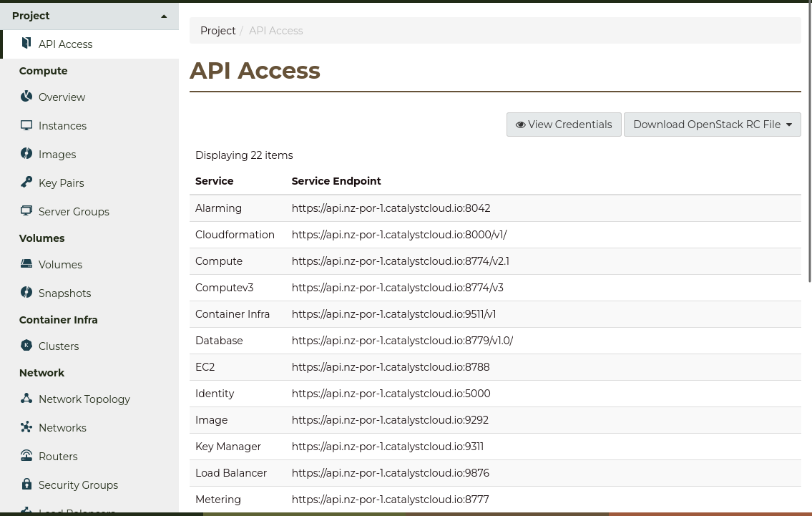Image resolution: width=812 pixels, height=516 pixels.
Task: Open the Project breadcrumb link
Action: point(217,31)
